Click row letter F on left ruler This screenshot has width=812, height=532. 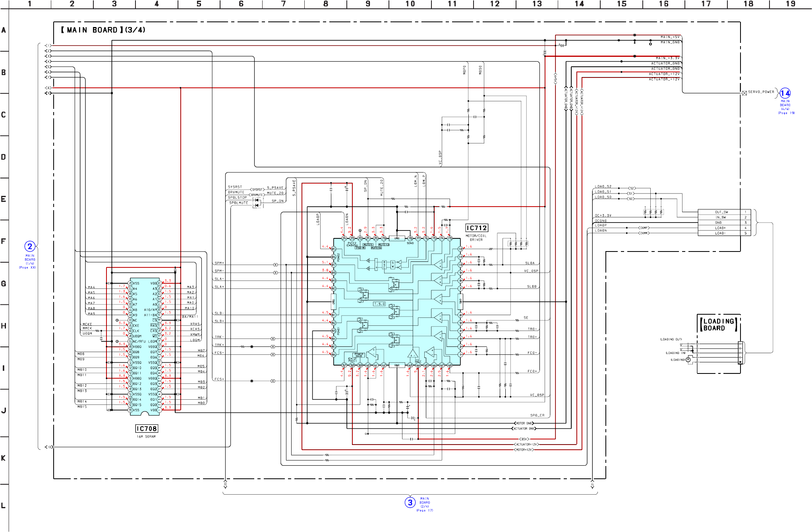[x=4, y=241]
